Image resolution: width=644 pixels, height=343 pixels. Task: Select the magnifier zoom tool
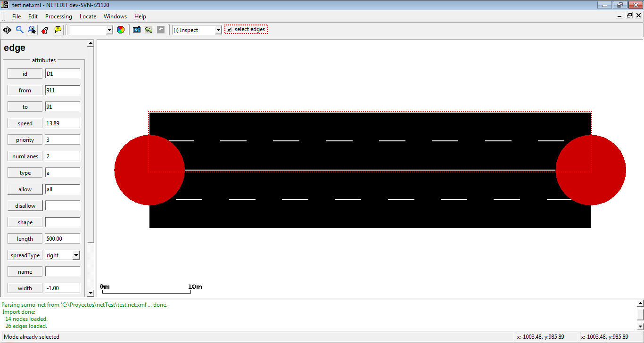20,30
